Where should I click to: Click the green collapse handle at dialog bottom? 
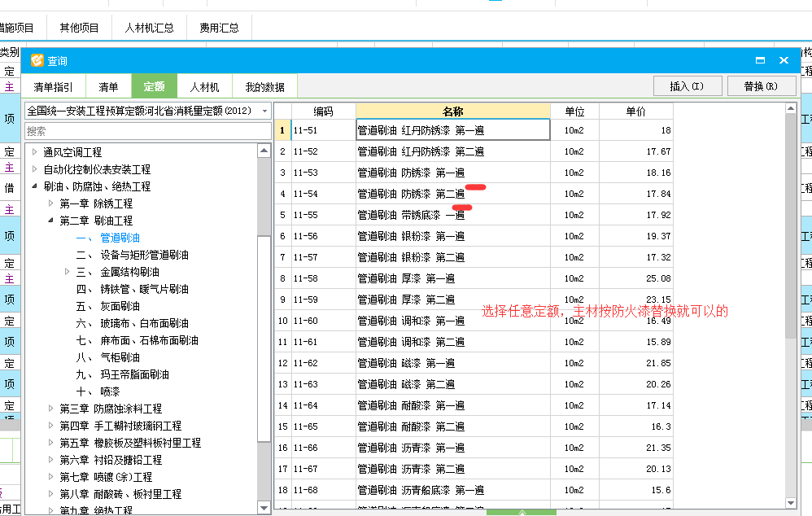[x=522, y=513]
